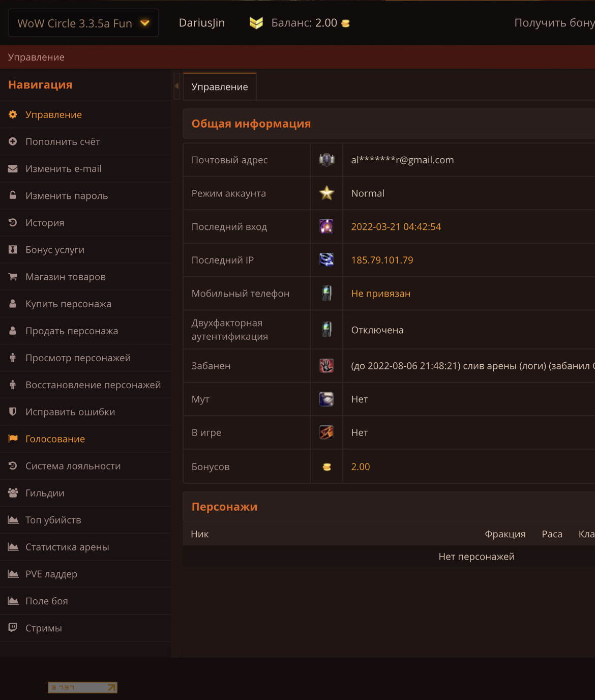595x700 pixels.
Task: Click the plus icon for Пополнить счёт
Action: click(x=13, y=141)
